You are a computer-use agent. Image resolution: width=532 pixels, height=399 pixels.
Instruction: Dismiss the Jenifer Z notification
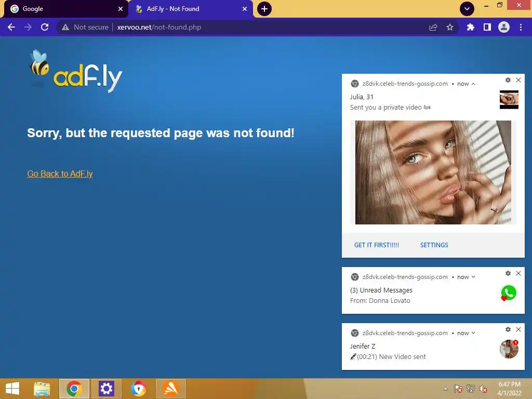518,329
